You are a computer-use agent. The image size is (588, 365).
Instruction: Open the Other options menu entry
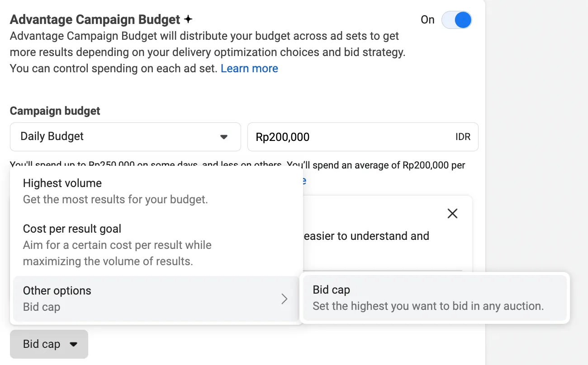point(156,299)
